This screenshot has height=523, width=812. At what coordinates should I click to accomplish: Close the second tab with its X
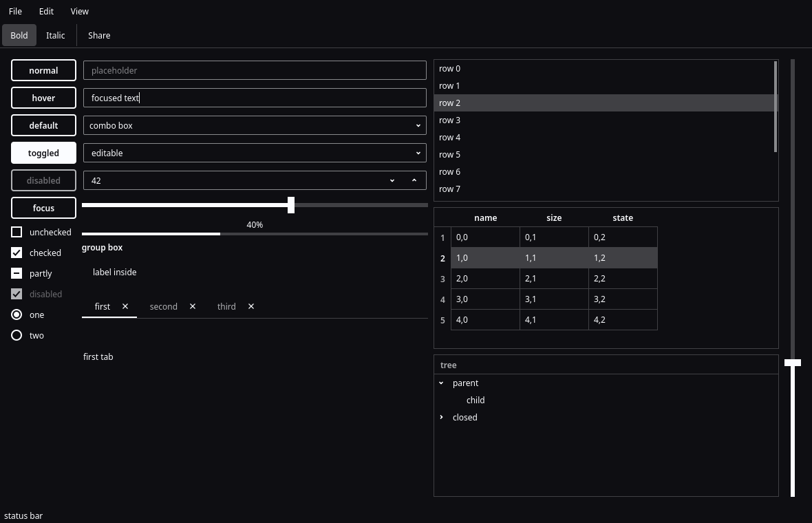tap(193, 306)
